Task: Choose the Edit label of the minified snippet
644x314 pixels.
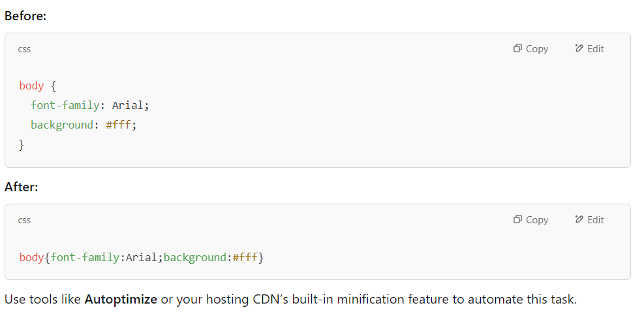Action: point(596,220)
